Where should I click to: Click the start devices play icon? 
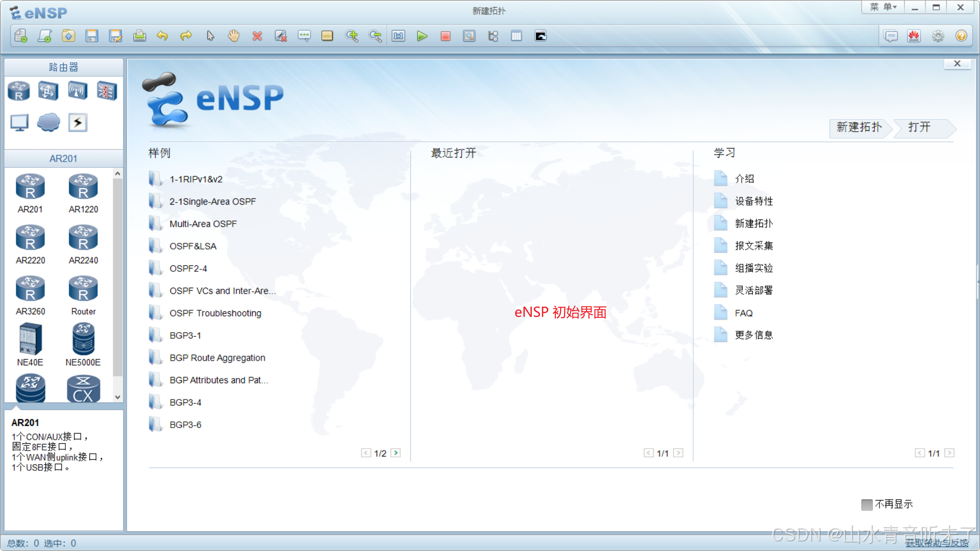422,36
